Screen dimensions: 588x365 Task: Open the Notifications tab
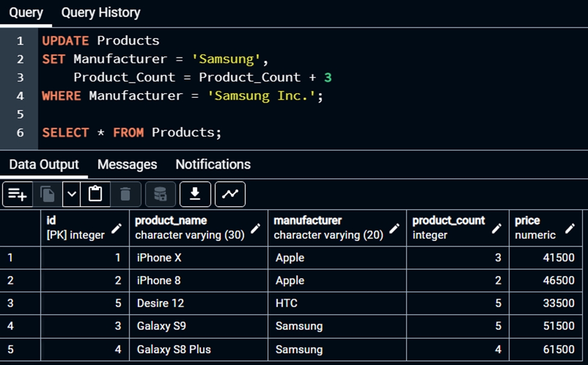213,164
